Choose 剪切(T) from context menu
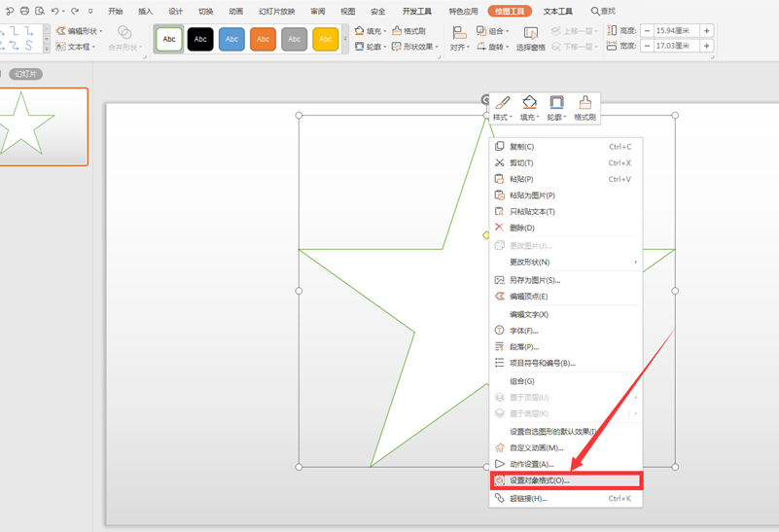779x532 pixels. [x=566, y=163]
